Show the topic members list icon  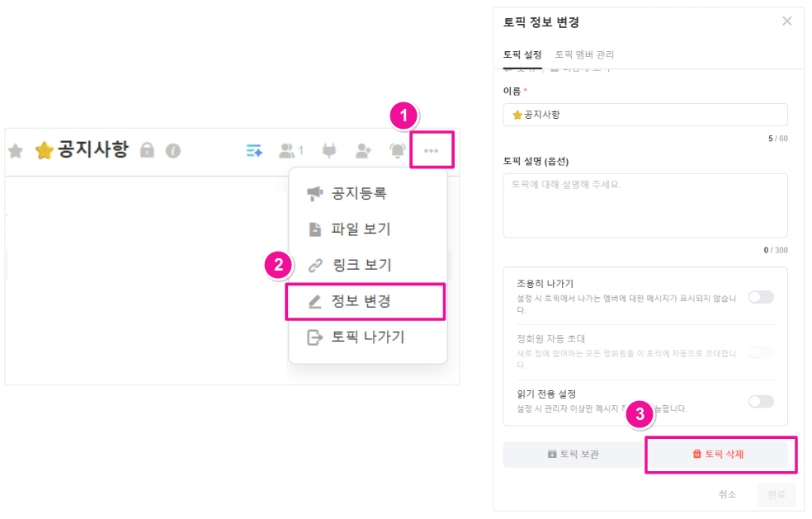click(290, 150)
